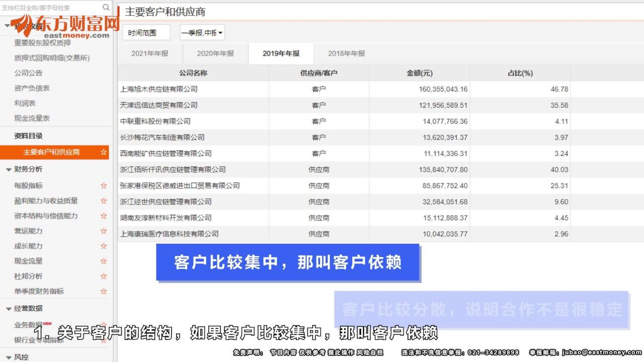Click 张家港保税区德威进出口贸易有限公司 row name
The width and height of the screenshot is (644, 362).
(180, 186)
